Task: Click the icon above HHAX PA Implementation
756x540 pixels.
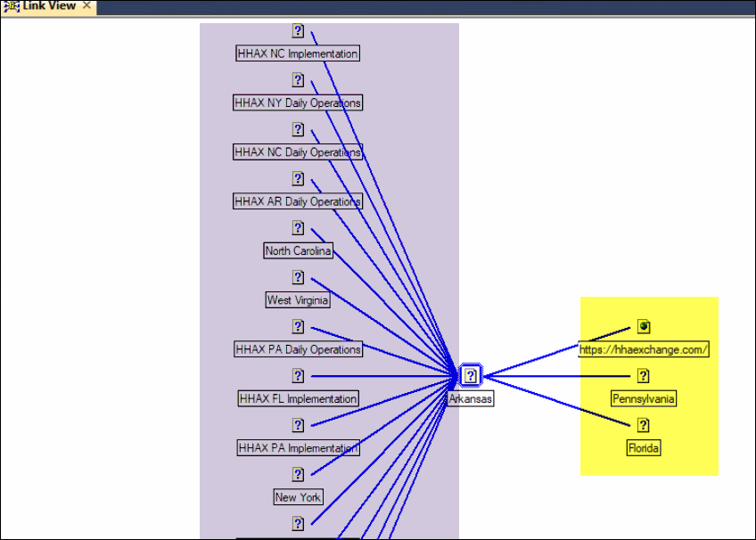Action: coord(298,425)
